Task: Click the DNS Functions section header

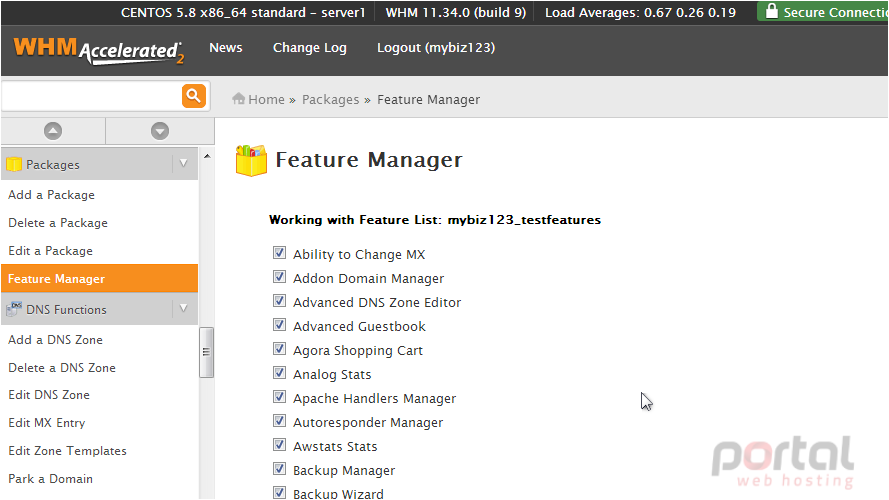Action: (99, 309)
